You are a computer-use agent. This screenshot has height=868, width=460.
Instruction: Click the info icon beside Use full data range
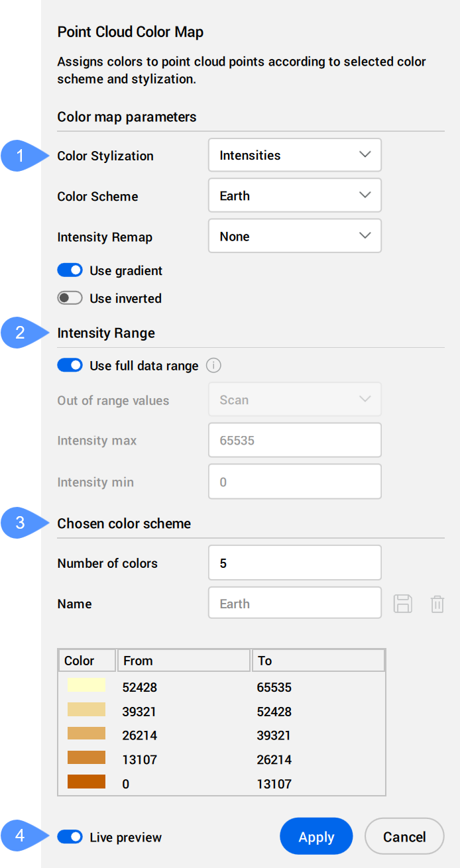(x=213, y=366)
